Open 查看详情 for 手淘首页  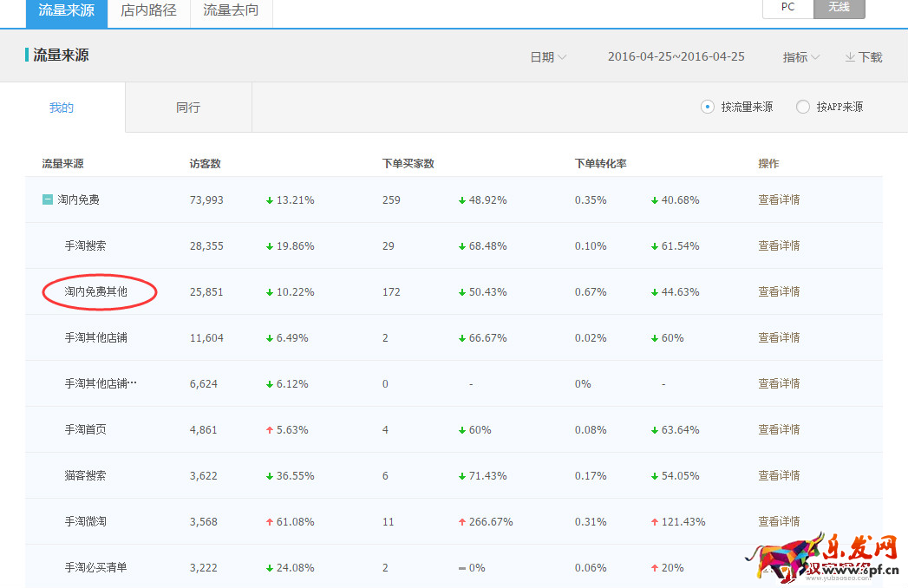[x=779, y=430]
